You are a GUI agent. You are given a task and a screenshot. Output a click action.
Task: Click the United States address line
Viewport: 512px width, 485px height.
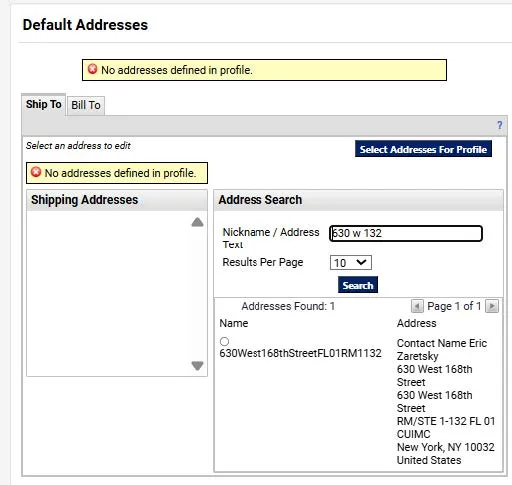pos(429,460)
